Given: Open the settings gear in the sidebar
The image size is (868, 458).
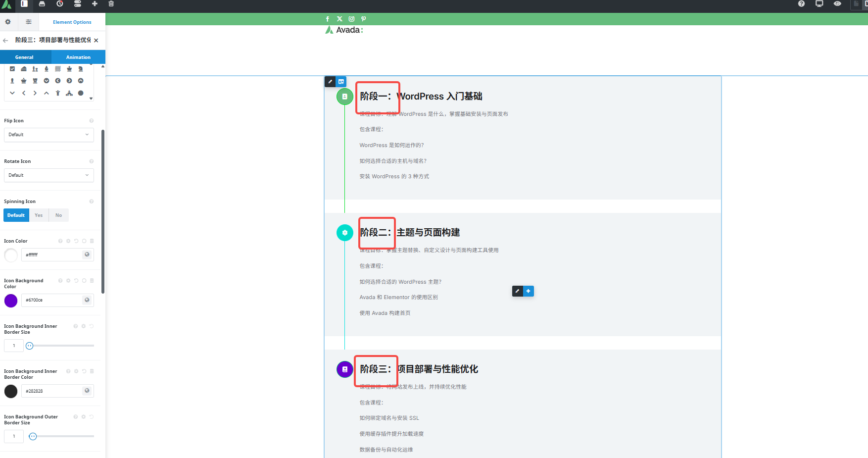Looking at the screenshot, I should point(8,22).
